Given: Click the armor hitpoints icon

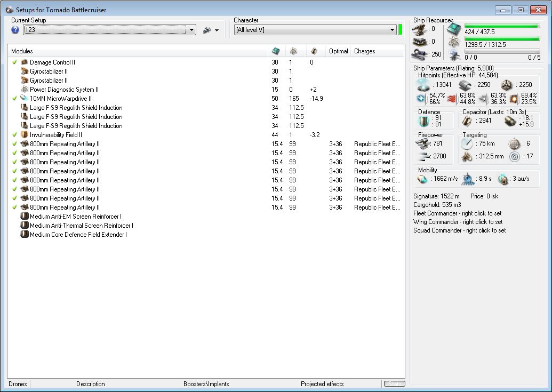Looking at the screenshot, I should coord(465,85).
